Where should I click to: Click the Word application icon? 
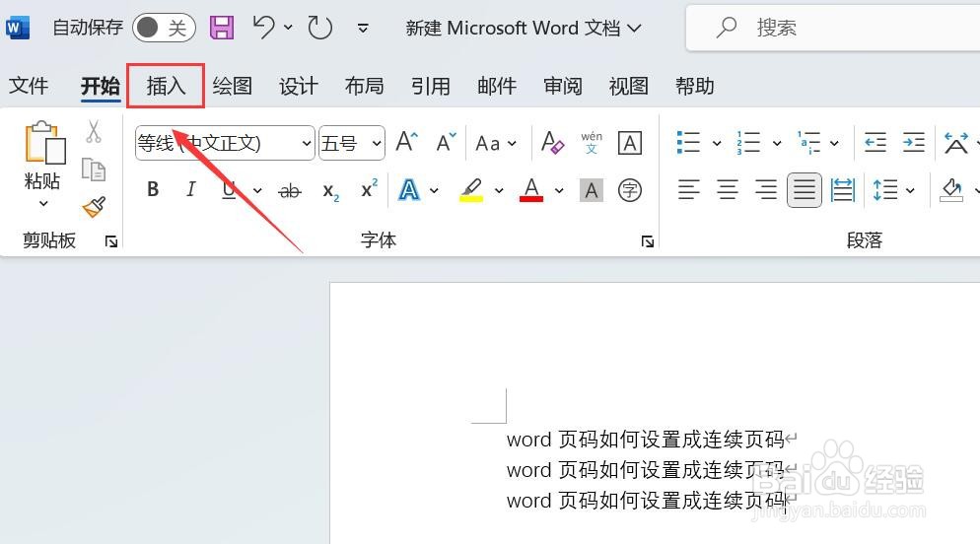point(18,29)
